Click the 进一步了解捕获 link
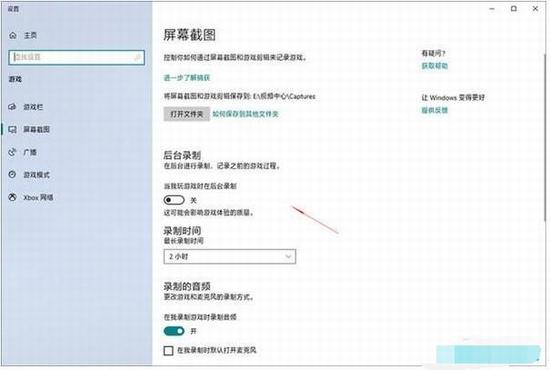 [187, 78]
